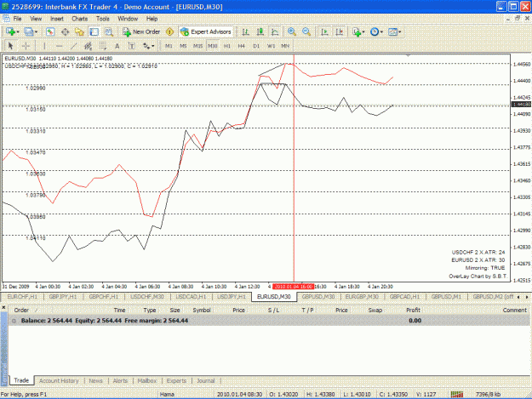Close the Terminal panel with x
This screenshot has width=532, height=399.
click(x=3, y=308)
